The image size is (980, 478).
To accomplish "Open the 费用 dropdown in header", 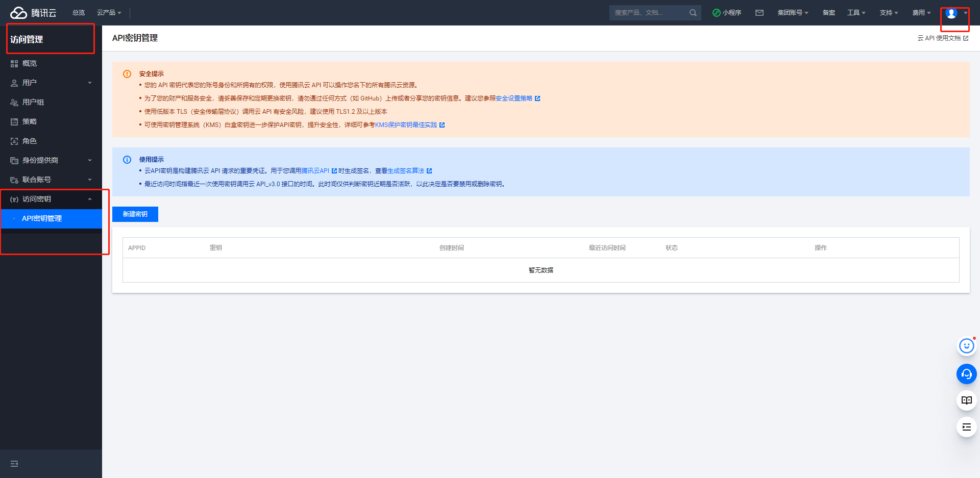I will click(x=921, y=13).
